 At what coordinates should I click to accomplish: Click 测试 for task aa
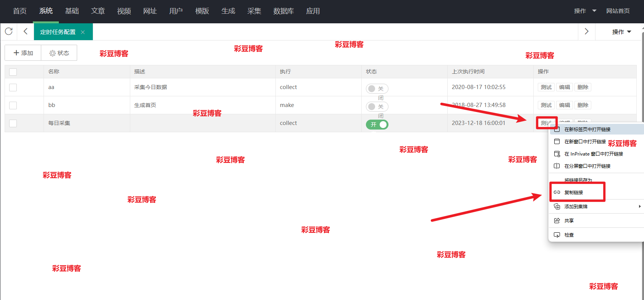[546, 87]
